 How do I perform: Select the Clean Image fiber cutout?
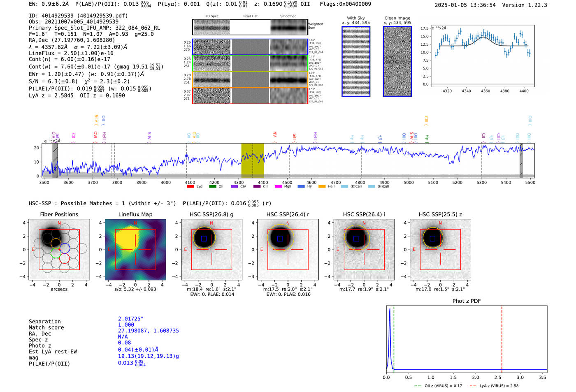tap(397, 61)
